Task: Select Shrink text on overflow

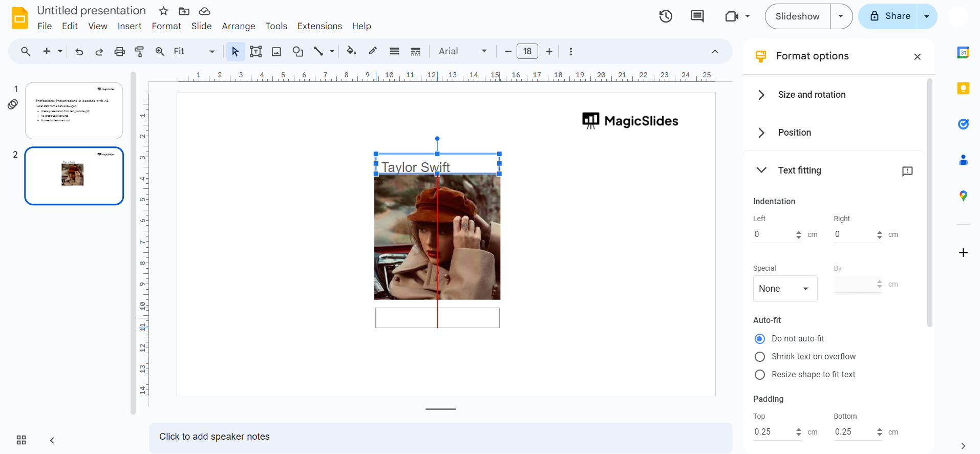Action: (760, 357)
